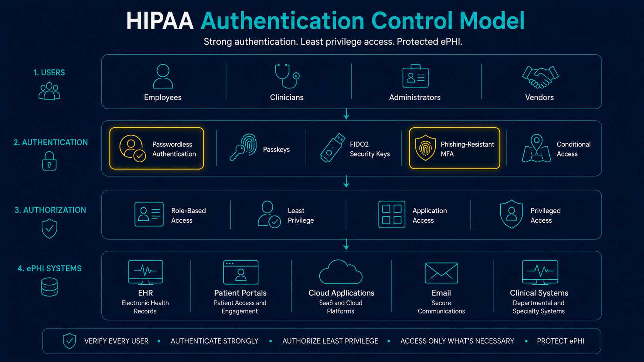Click the Privileged Access shield user icon
The height and width of the screenshot is (362, 644).
[512, 214]
